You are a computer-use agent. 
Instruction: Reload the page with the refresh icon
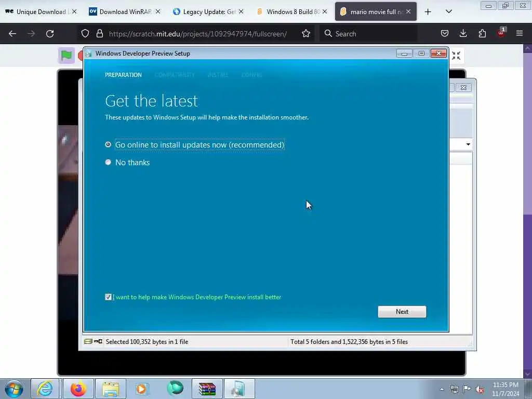pyautogui.click(x=50, y=34)
